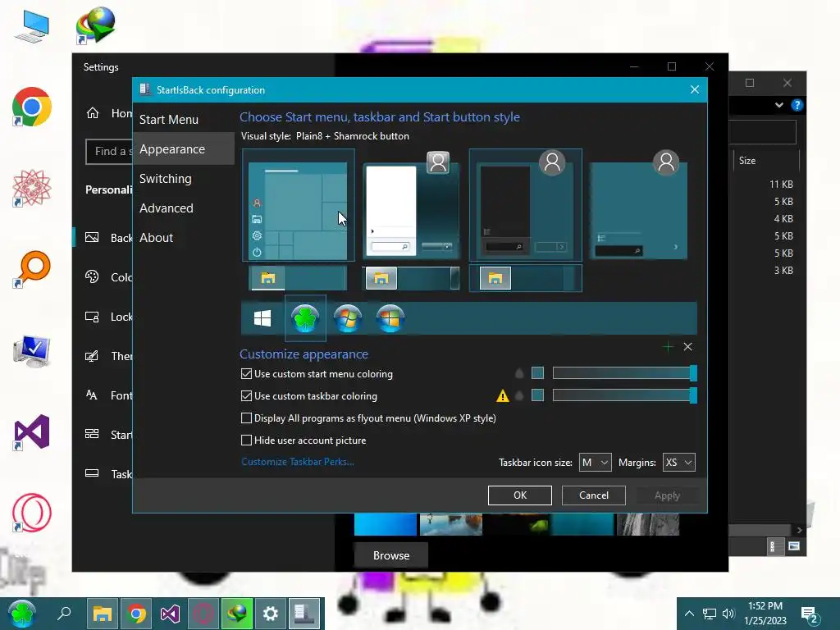
Task: Remove custom start button with the X icon
Action: coord(688,347)
